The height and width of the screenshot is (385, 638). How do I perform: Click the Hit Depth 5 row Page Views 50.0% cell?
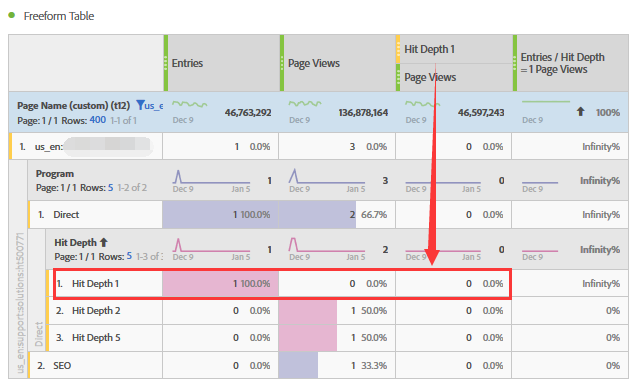[337, 338]
